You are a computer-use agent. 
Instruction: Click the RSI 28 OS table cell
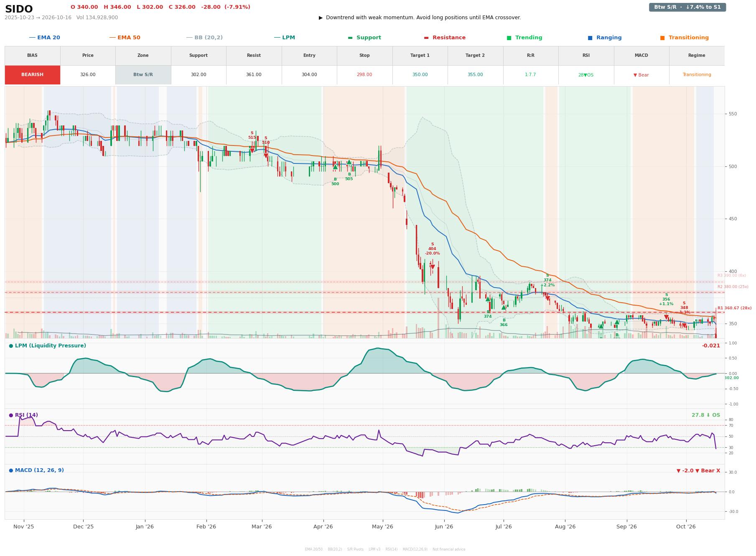click(x=586, y=75)
